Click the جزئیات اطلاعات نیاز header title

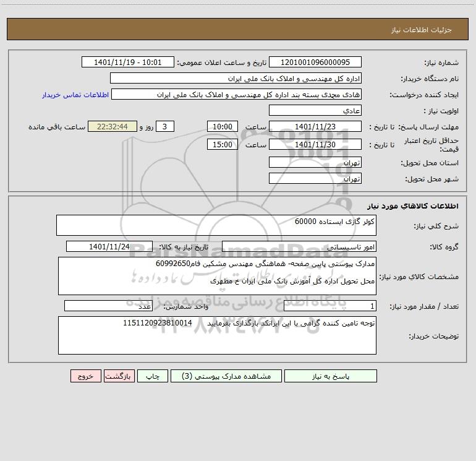(x=422, y=30)
